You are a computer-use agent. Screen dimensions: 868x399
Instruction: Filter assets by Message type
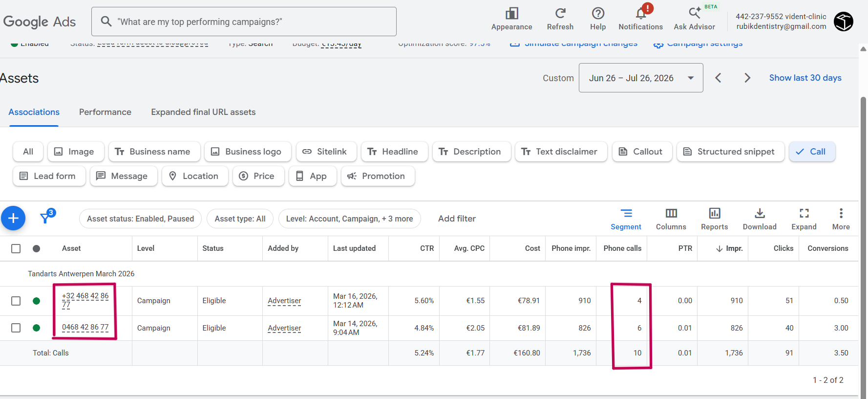pos(124,176)
